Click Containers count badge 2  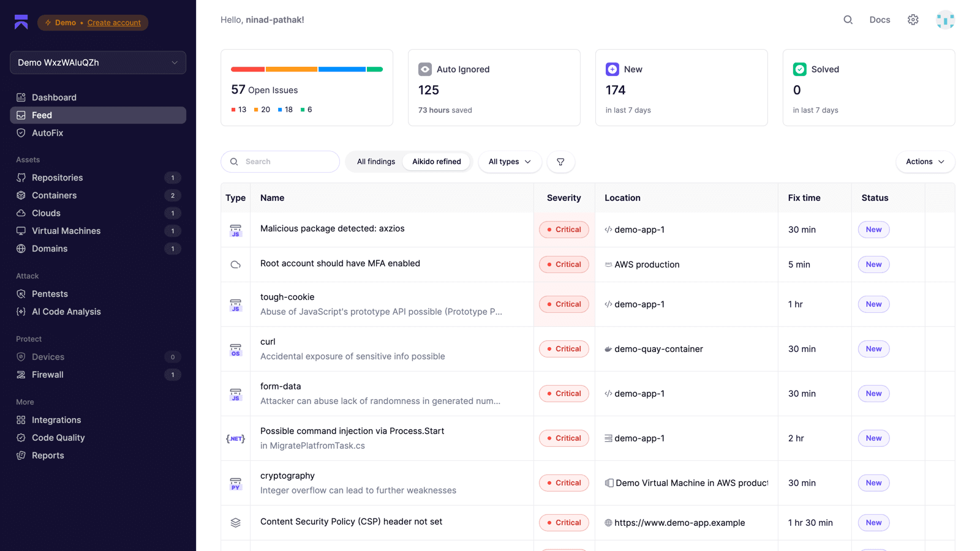pos(173,195)
